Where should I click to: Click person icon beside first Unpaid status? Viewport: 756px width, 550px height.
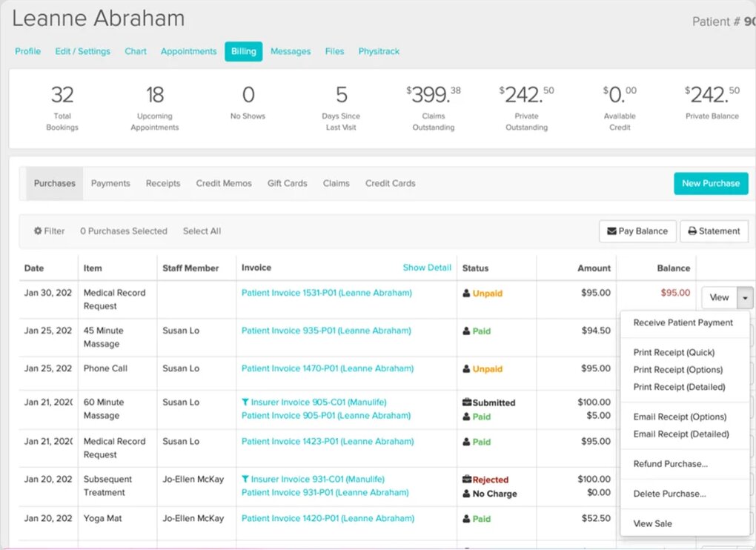pos(467,294)
